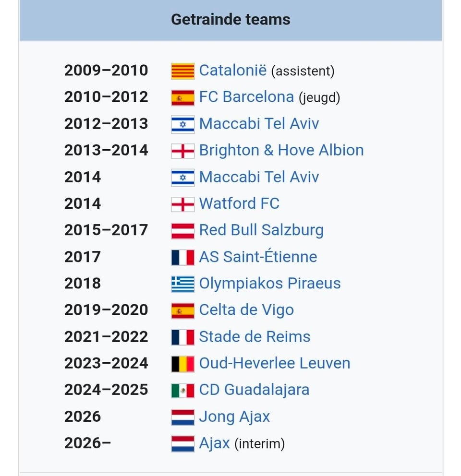Click the Belgian flag next to Oud-Heverlee Leuven
The image size is (461, 476).
pyautogui.click(x=182, y=364)
